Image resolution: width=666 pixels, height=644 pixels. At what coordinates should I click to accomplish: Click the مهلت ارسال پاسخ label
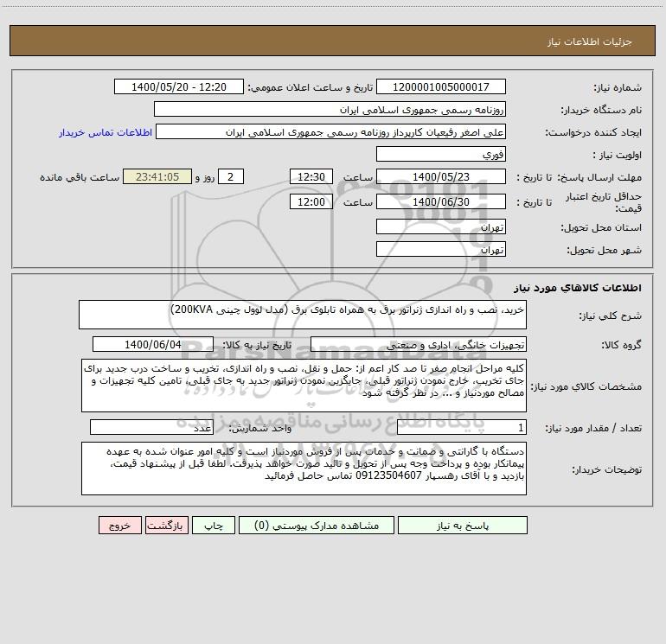pos(599,177)
